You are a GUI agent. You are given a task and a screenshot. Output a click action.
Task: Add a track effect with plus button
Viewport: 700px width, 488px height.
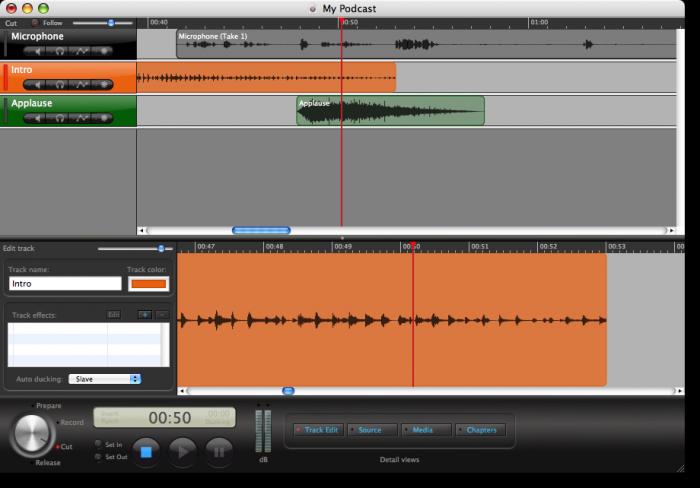145,315
